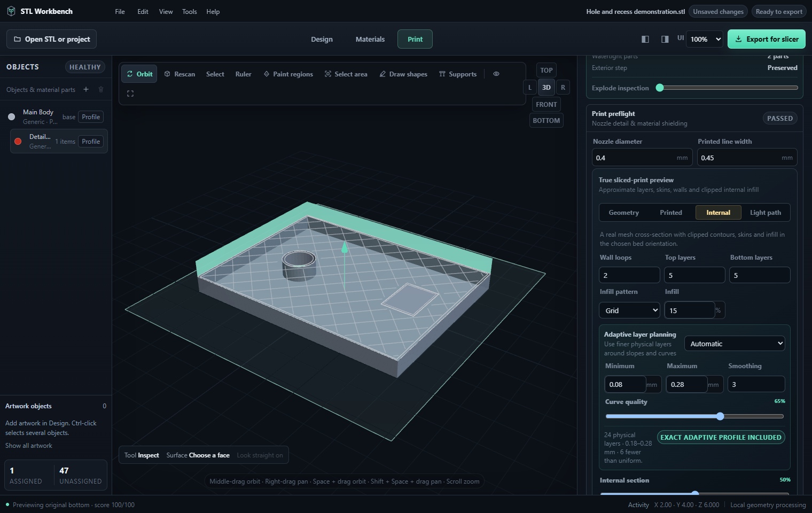Click the Infill percentage input field

[690, 310]
